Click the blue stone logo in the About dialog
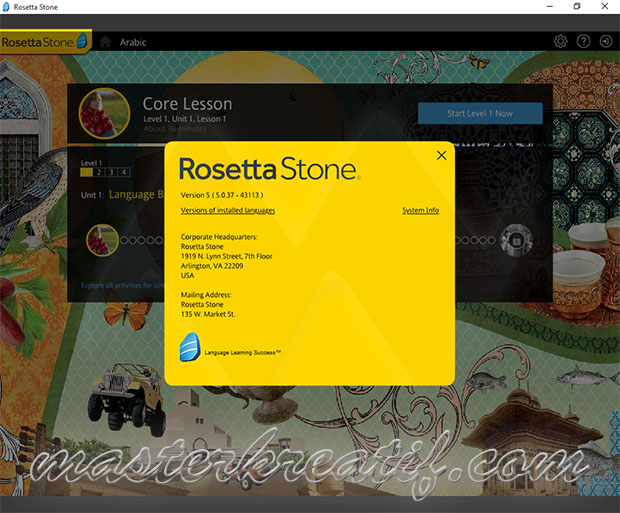Screen dimensions: 620x513 click(x=190, y=347)
